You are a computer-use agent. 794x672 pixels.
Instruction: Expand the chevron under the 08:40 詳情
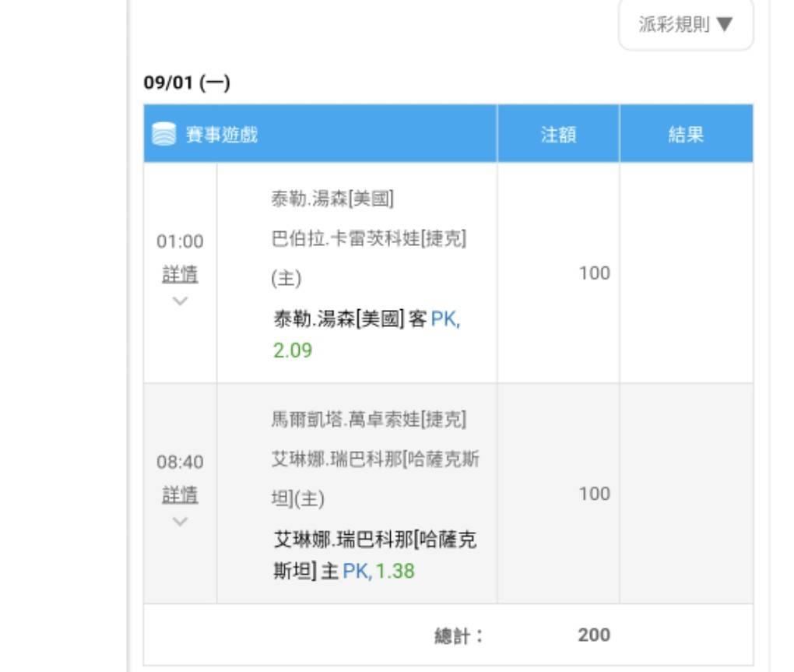click(x=180, y=521)
